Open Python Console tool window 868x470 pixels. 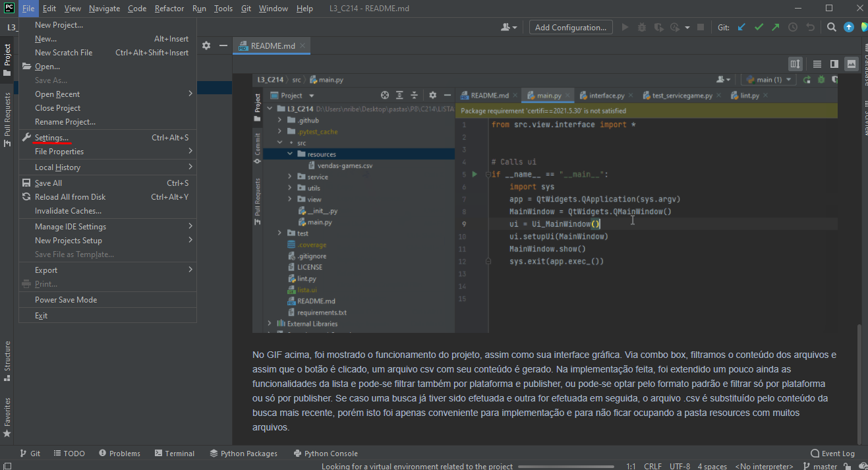click(x=326, y=454)
